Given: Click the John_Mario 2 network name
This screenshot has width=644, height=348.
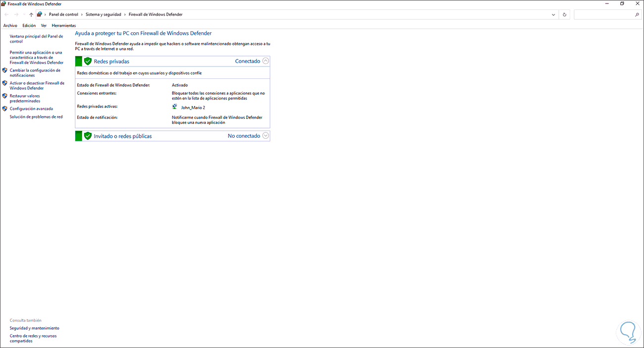Looking at the screenshot, I should point(193,108).
